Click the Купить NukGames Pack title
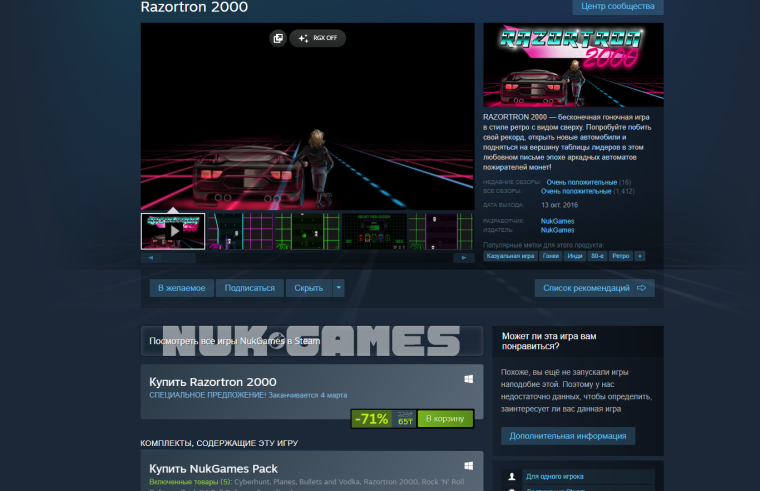The image size is (760, 491). point(213,469)
